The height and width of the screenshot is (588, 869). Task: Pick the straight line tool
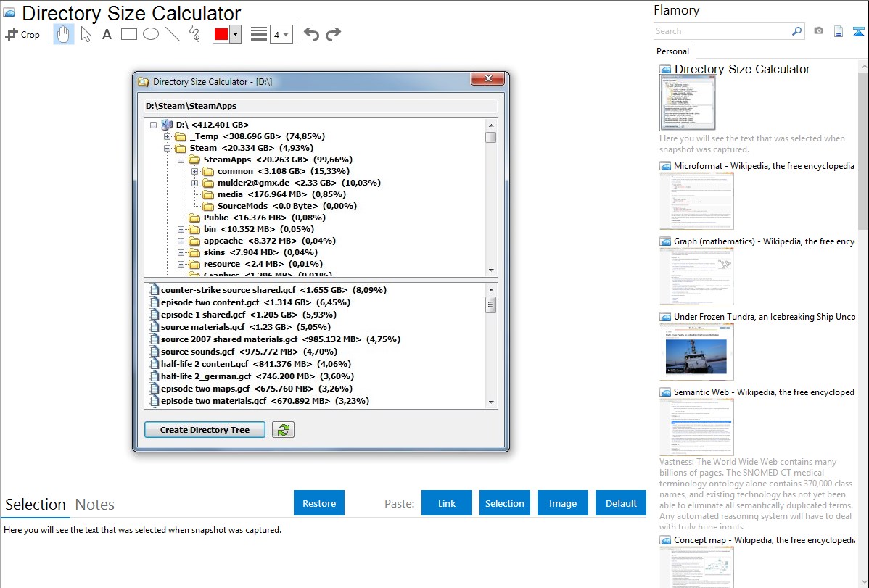(x=173, y=34)
